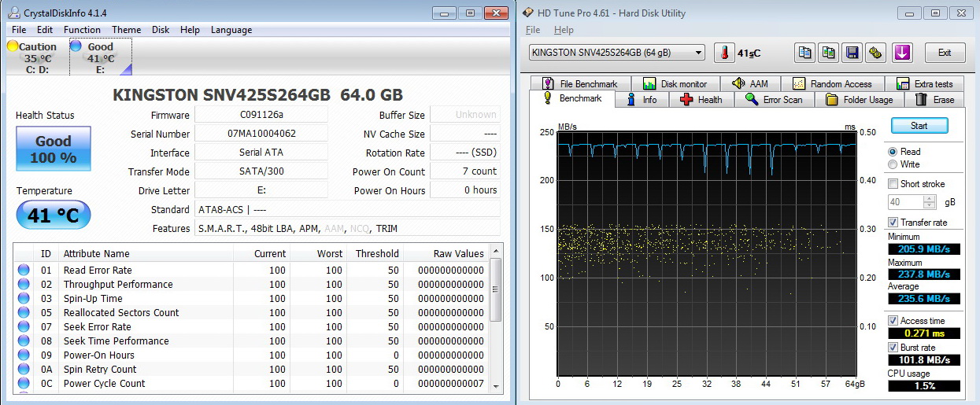The height and width of the screenshot is (405, 980).
Task: Click the short stroke value field showing 40
Action: pyautogui.click(x=906, y=202)
